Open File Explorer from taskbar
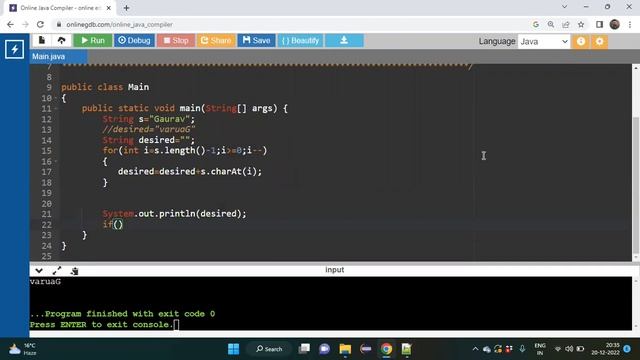The height and width of the screenshot is (360, 640). [345, 349]
